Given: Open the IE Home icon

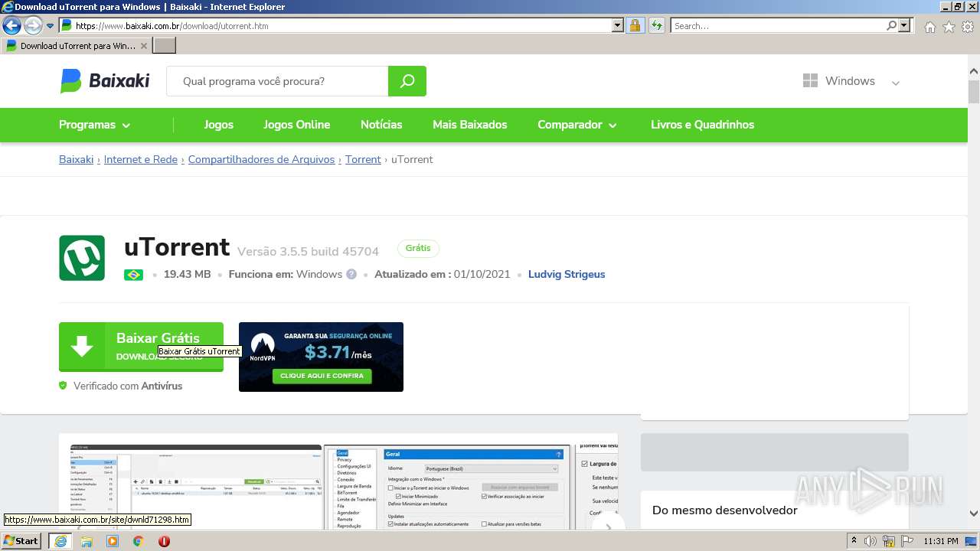Looking at the screenshot, I should click(929, 27).
